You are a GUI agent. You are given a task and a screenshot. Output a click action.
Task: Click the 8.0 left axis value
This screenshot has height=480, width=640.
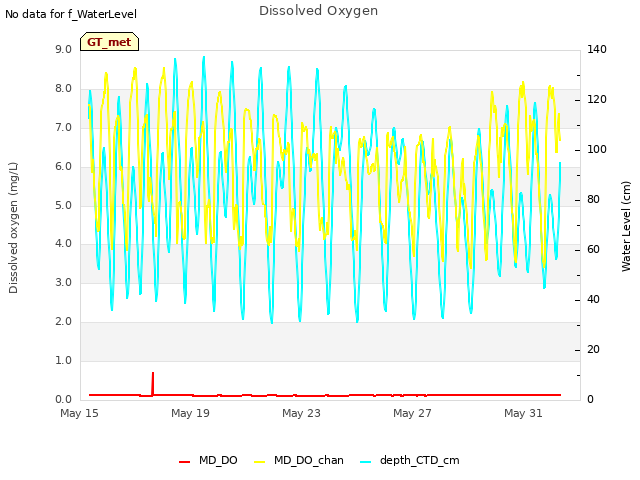63,89
